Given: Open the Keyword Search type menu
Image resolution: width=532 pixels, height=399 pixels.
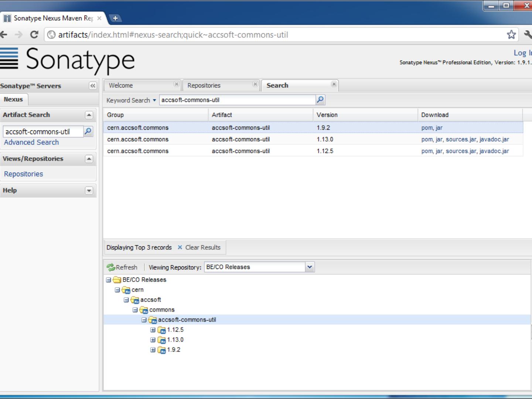Looking at the screenshot, I should click(x=131, y=100).
